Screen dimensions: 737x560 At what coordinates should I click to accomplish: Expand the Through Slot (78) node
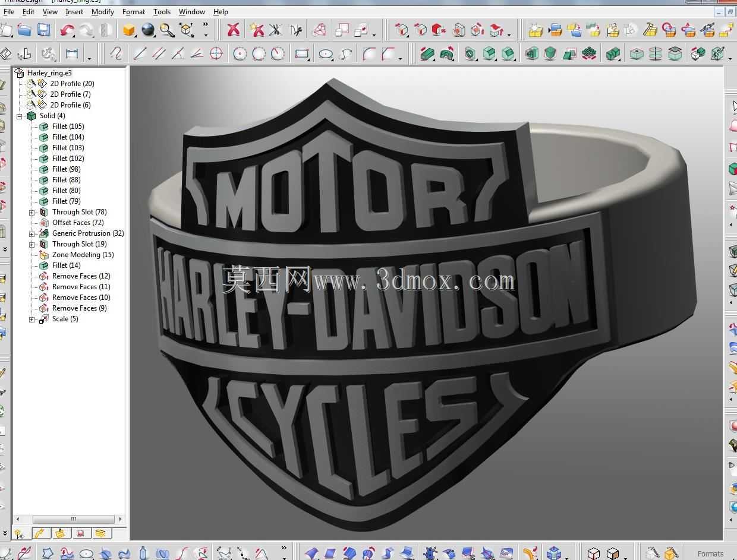coord(32,212)
